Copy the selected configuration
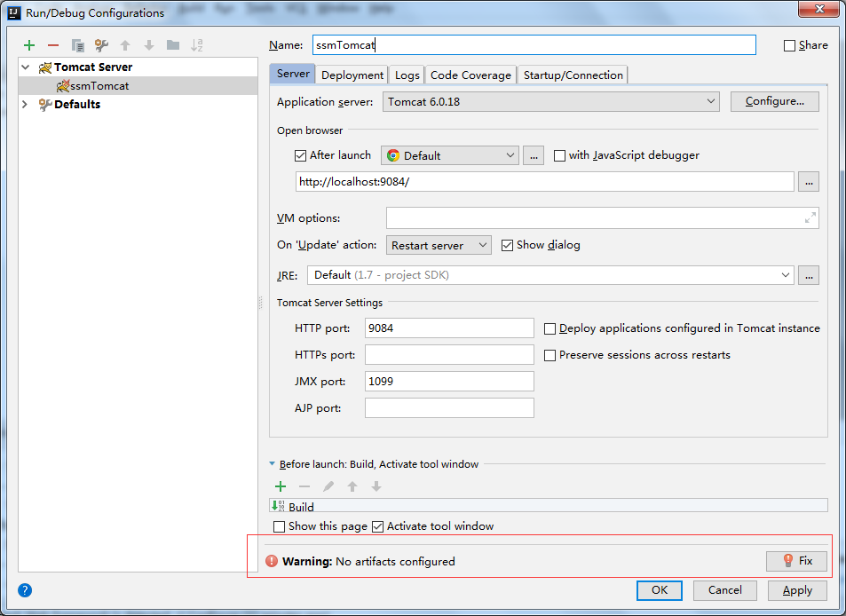This screenshot has width=846, height=616. 78,45
